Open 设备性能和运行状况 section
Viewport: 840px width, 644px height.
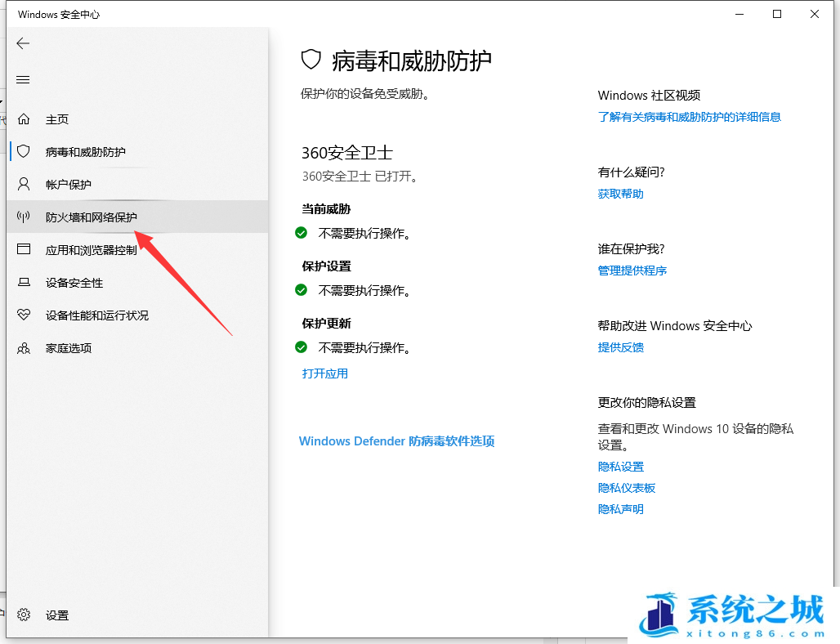(137, 315)
